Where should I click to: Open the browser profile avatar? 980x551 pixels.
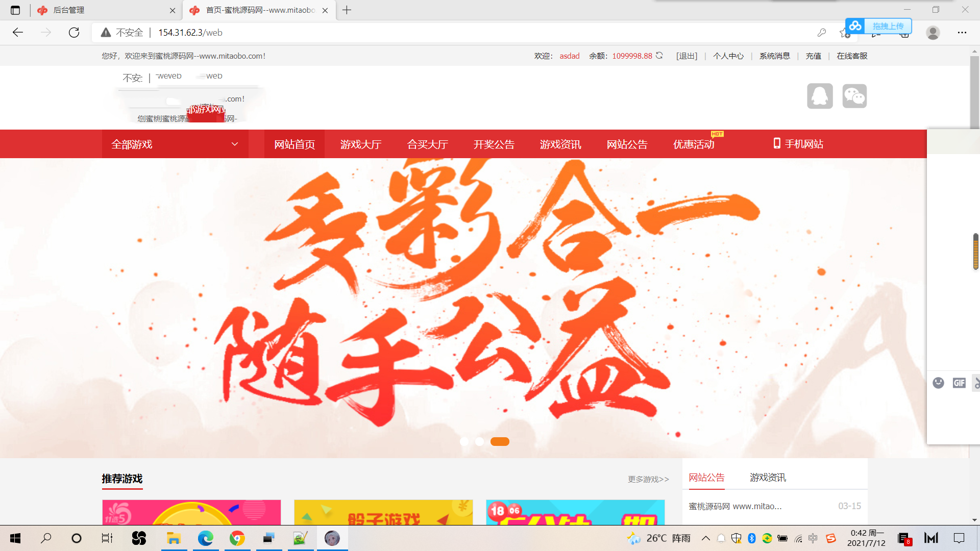(933, 33)
